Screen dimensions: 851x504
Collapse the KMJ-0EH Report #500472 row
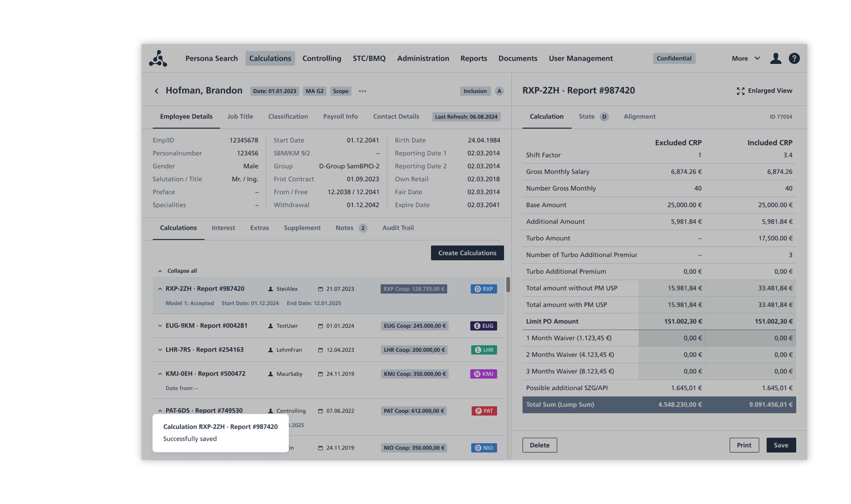tap(160, 374)
